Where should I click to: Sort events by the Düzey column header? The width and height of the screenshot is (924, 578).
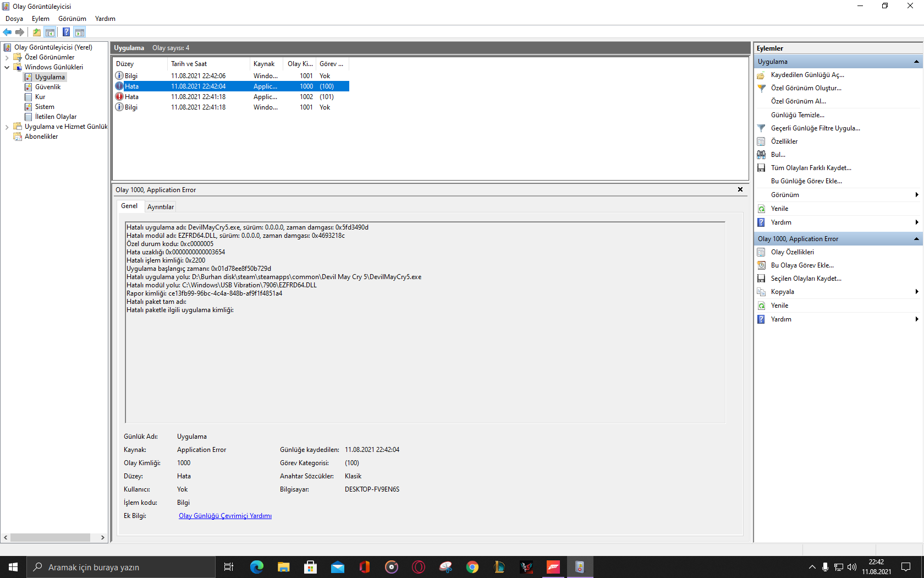coord(140,64)
